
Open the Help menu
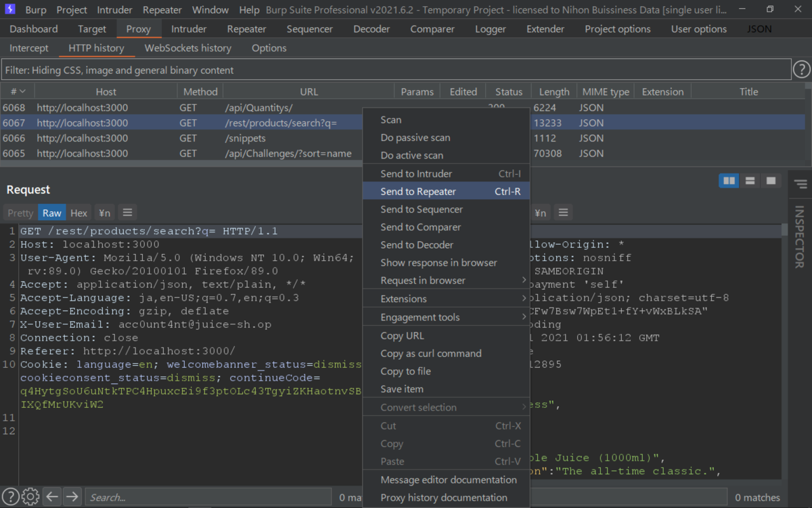click(x=249, y=9)
